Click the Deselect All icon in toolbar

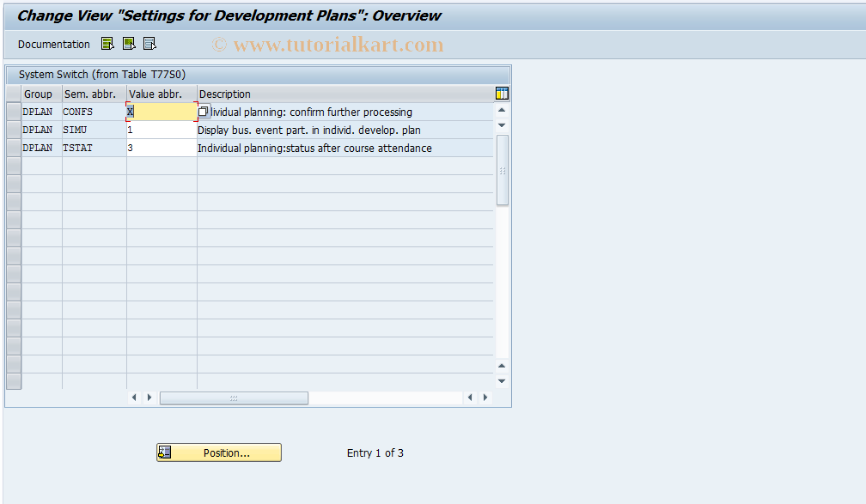click(149, 44)
